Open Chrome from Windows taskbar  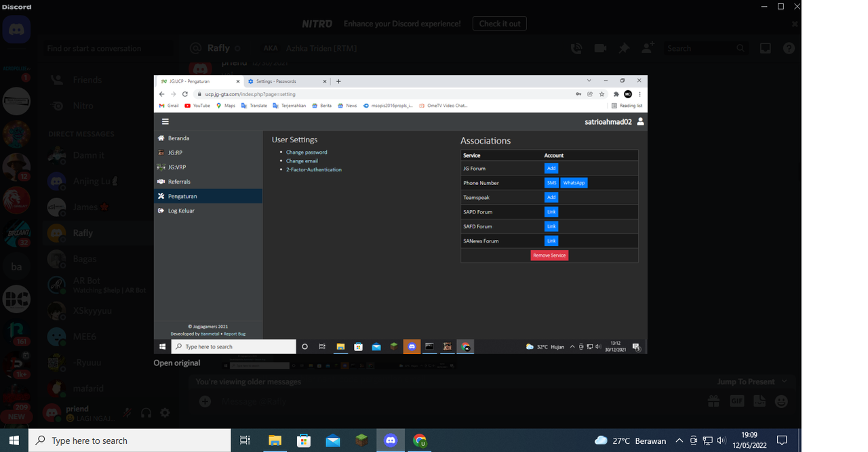(x=420, y=440)
